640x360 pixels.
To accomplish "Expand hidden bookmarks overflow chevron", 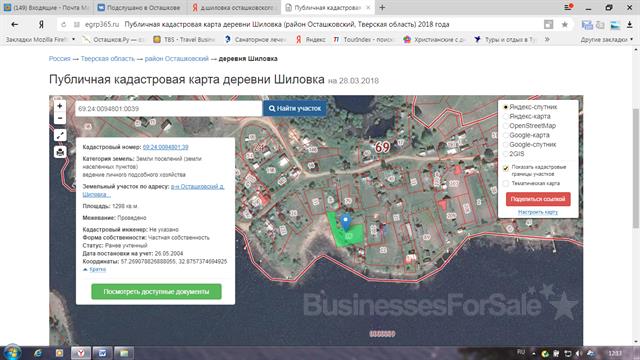I will point(547,40).
